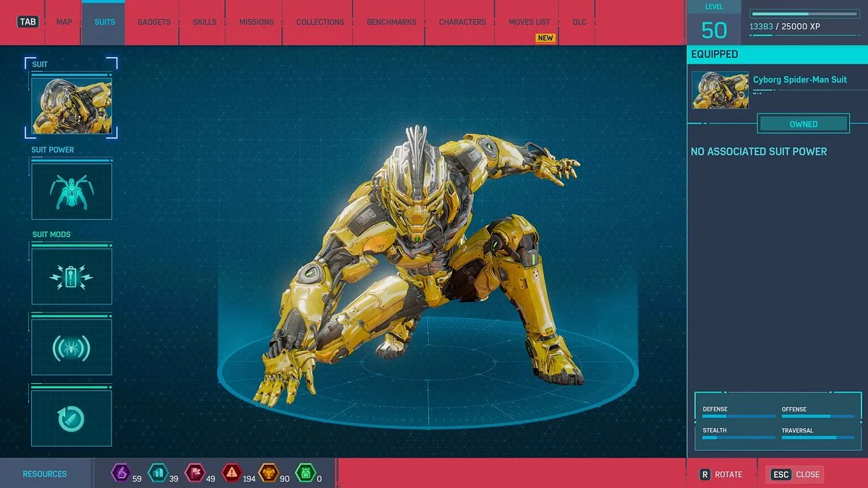
Task: Click the R key rotate icon
Action: 705,474
